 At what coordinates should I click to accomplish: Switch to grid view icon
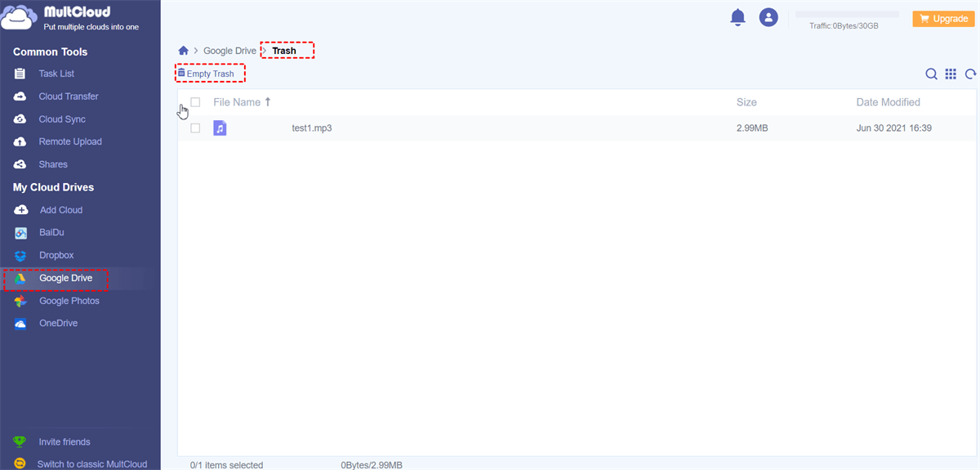pyautogui.click(x=951, y=74)
